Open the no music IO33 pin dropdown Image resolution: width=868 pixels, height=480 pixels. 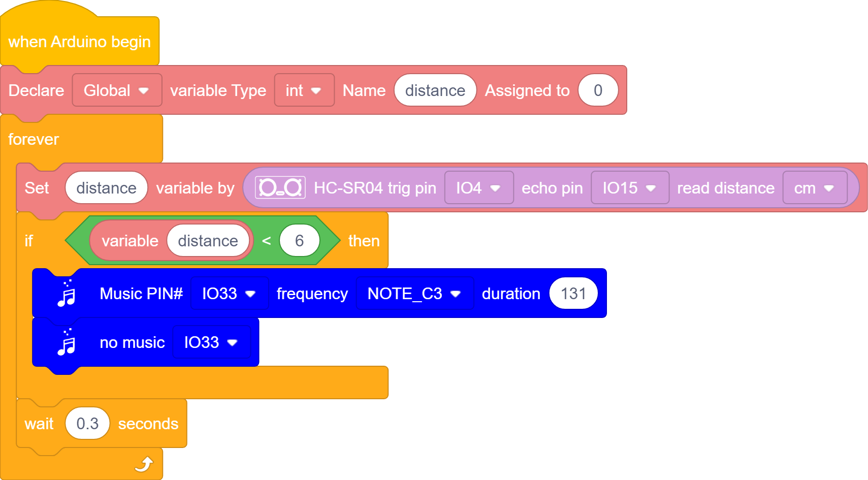(212, 342)
